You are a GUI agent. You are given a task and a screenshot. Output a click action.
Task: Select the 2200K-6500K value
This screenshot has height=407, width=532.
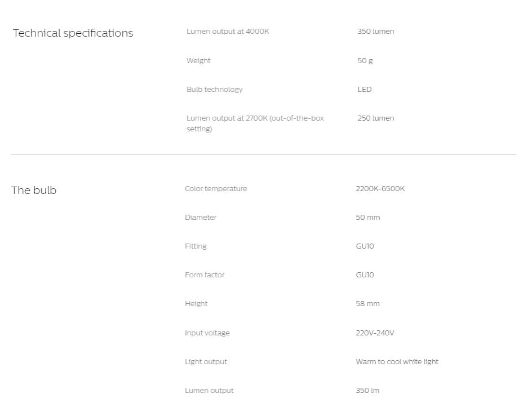[380, 189]
